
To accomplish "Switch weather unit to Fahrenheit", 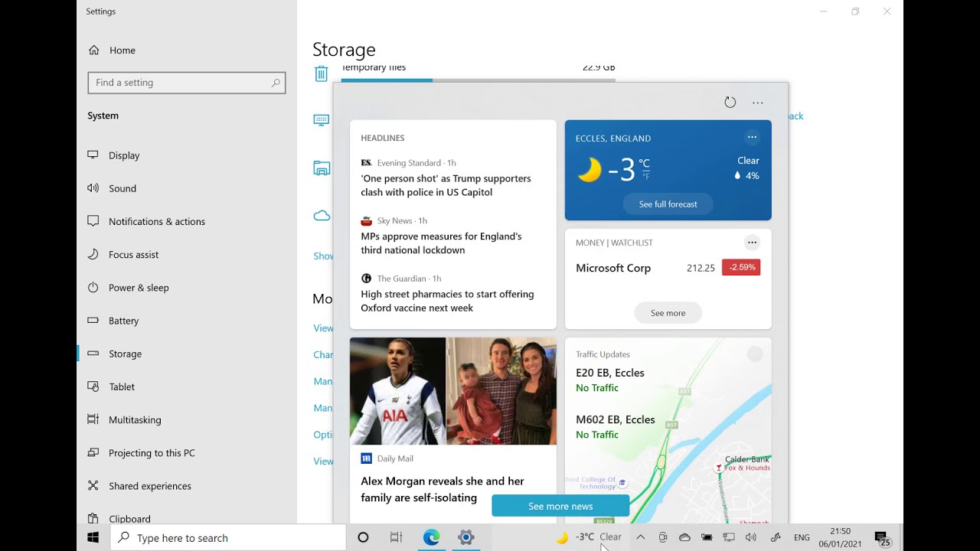I will [x=645, y=176].
